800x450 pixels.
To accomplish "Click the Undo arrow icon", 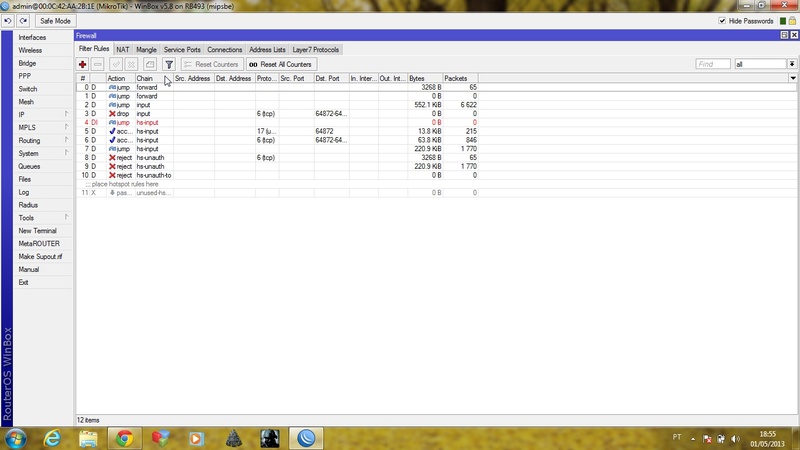I will click(8, 21).
